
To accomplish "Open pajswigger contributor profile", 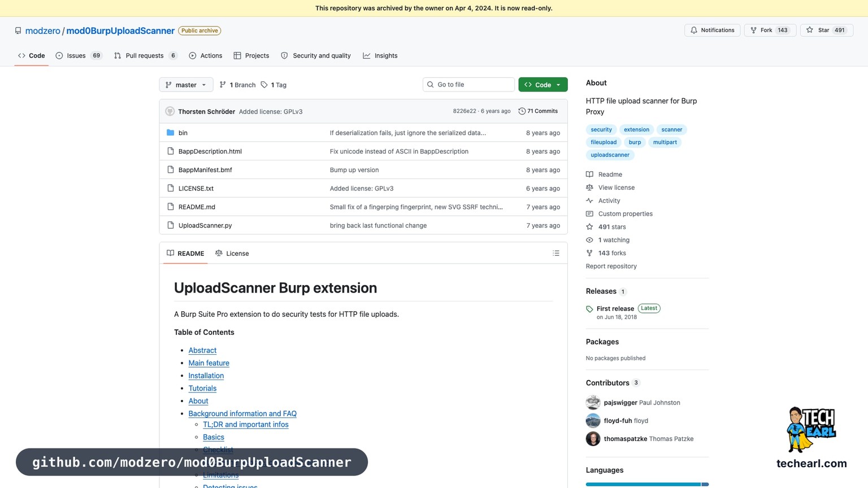I will (x=620, y=403).
